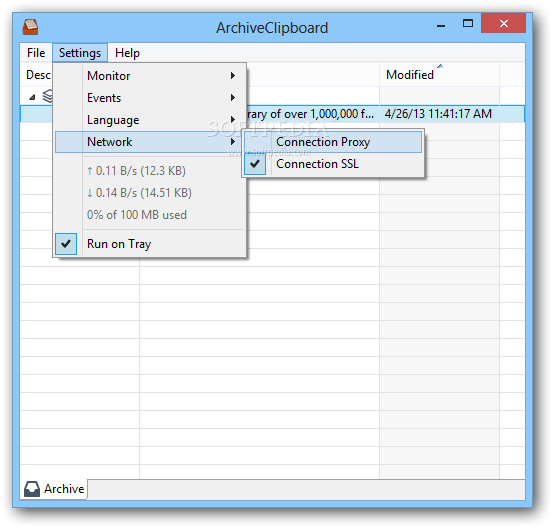
Task: Open the Help menu
Action: [x=127, y=53]
